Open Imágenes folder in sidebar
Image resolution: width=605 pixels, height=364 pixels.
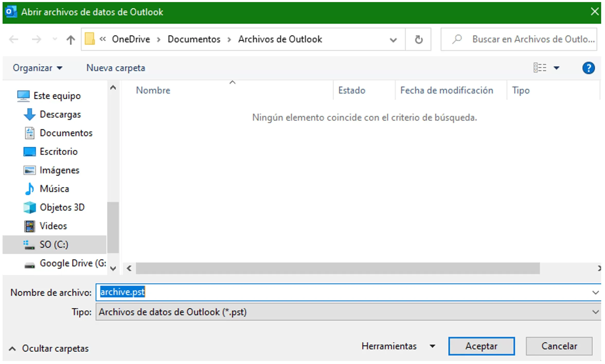point(59,170)
